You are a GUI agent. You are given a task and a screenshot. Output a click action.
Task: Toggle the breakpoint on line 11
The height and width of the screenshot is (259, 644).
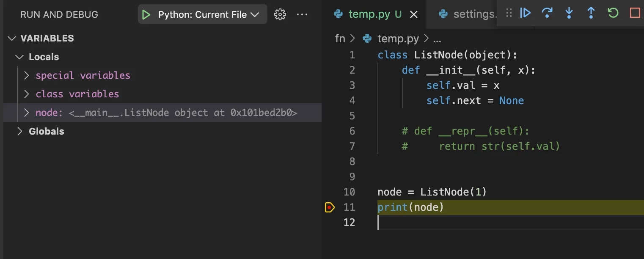tap(330, 207)
